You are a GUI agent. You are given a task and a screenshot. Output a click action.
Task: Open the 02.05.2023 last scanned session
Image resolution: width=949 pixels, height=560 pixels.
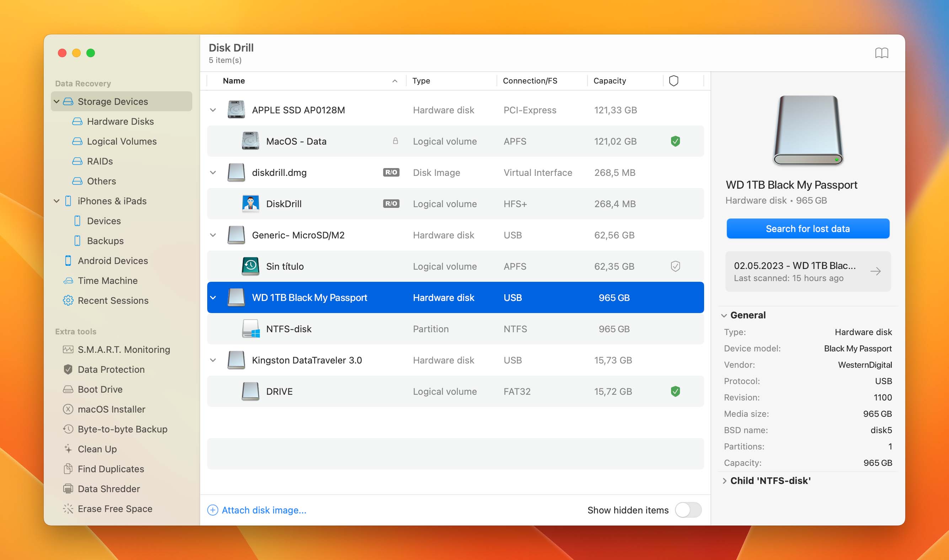point(808,271)
